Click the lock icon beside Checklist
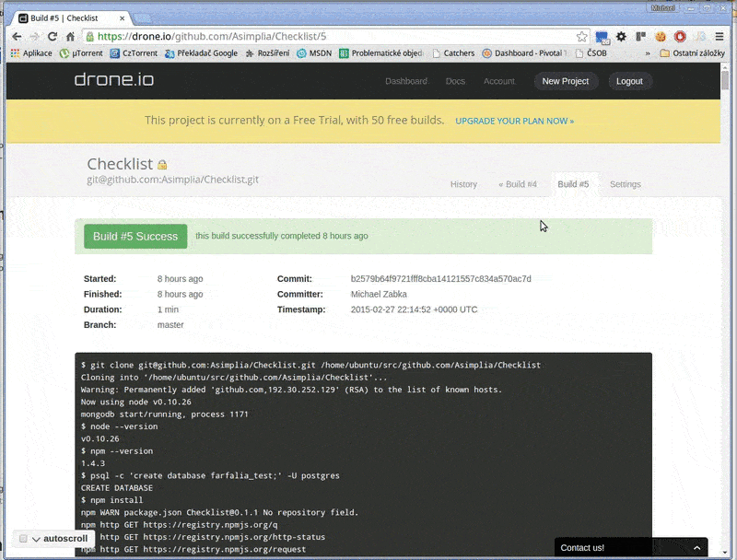 [162, 165]
